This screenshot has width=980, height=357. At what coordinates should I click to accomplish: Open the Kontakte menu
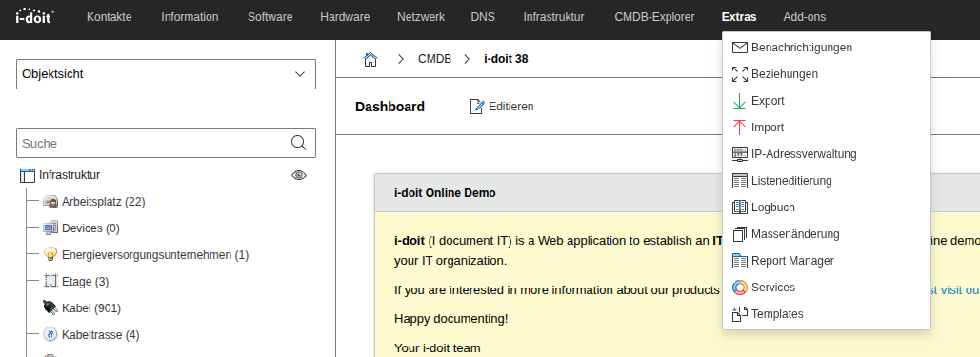[x=110, y=17]
